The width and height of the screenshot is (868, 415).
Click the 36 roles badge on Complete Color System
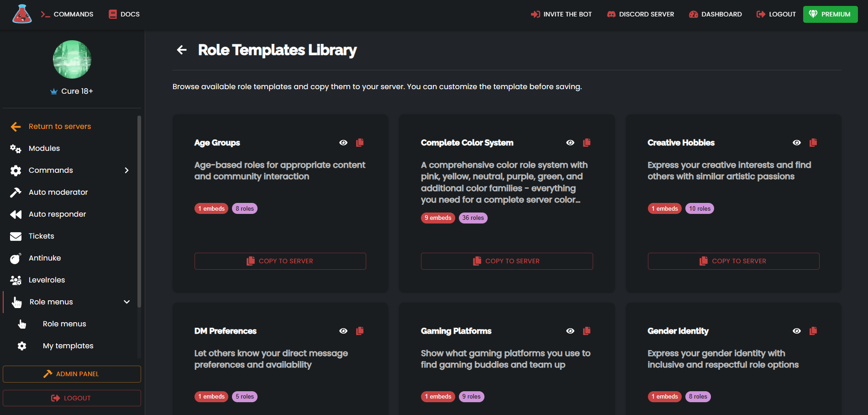click(473, 218)
